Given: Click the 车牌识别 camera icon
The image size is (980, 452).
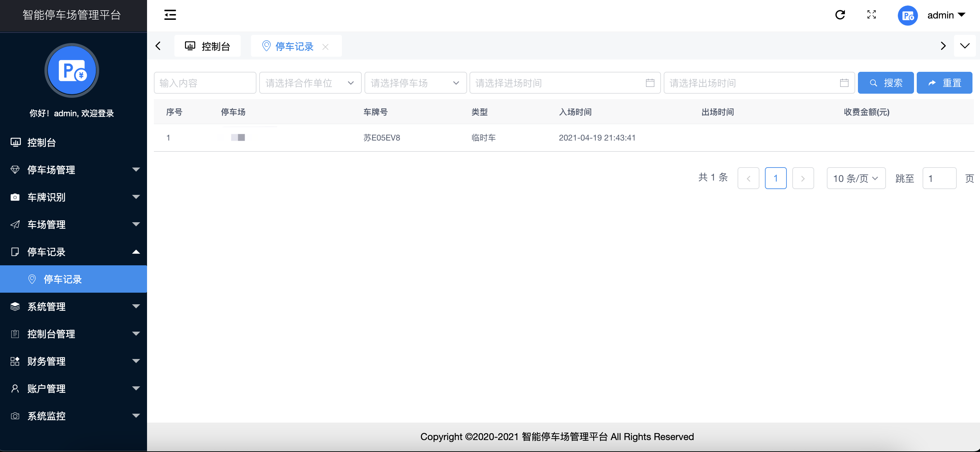Looking at the screenshot, I should [15, 197].
